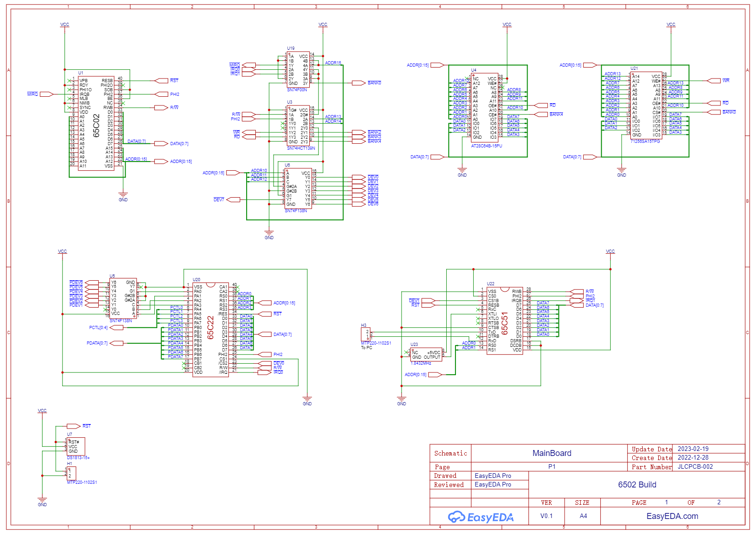This screenshot has width=756, height=534.
Task: Select the 65C22 chip U20
Action: point(211,329)
